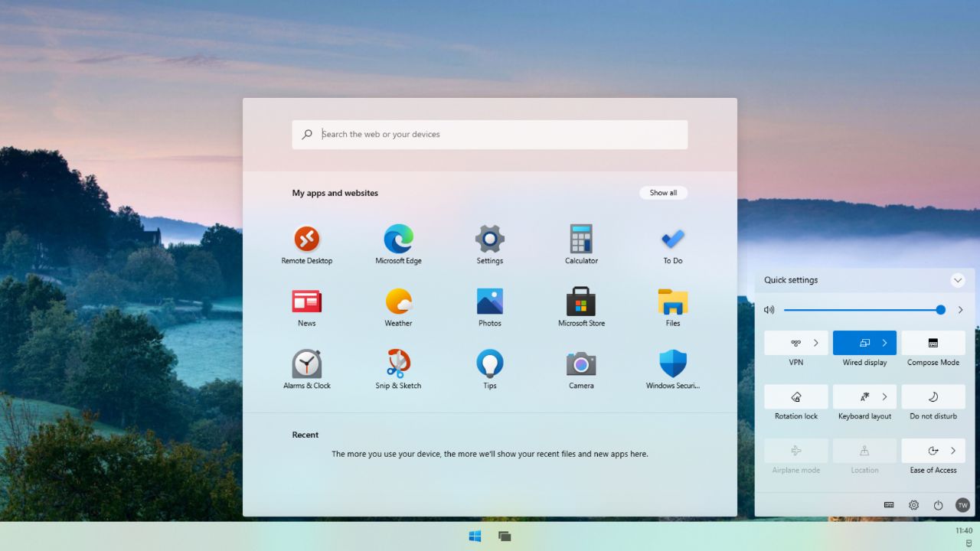
Task: Open the TW user account avatar
Action: [962, 505]
